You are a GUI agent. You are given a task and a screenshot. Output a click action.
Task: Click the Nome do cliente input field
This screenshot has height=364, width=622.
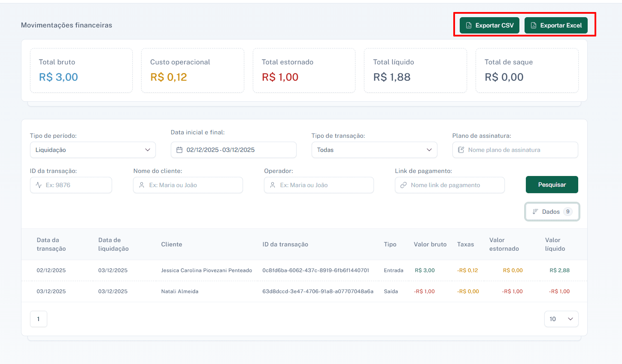[188, 185]
